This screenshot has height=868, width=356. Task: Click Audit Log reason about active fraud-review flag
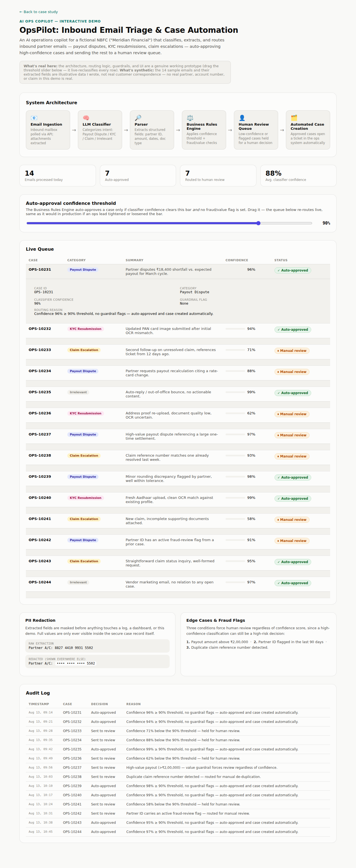188,814
